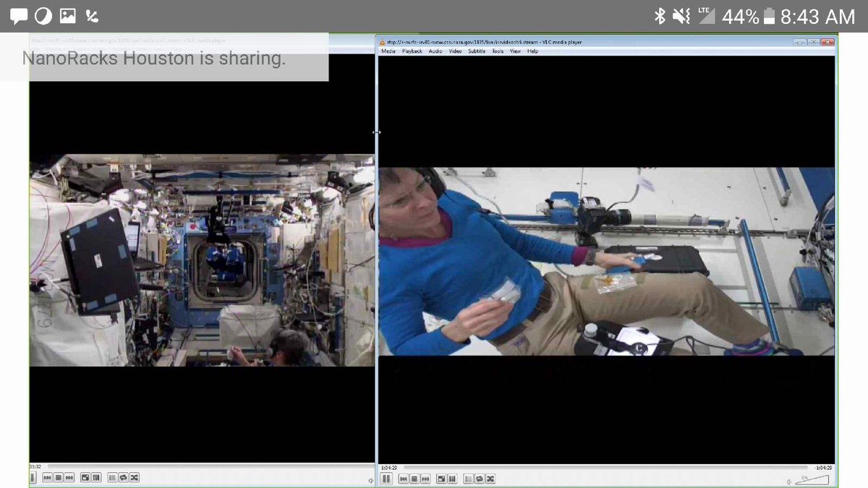Screen dimensions: 868x488
Task: Open extended settings in left VLC player
Action: (x=96, y=478)
